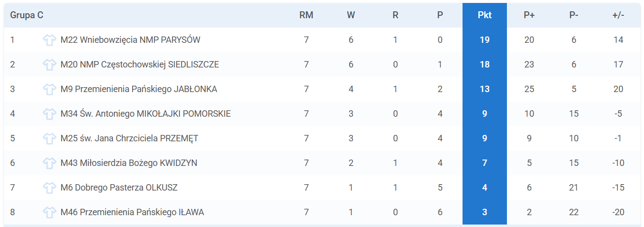644x227 pixels.
Task: Open team M20 NMP Częstochowskiej SIEDLISZCZE
Action: (x=140, y=65)
